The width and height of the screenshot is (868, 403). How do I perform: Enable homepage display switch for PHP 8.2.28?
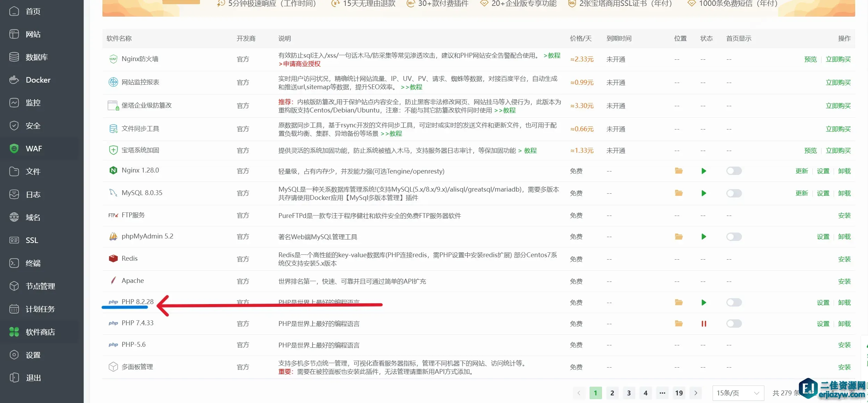[734, 302]
